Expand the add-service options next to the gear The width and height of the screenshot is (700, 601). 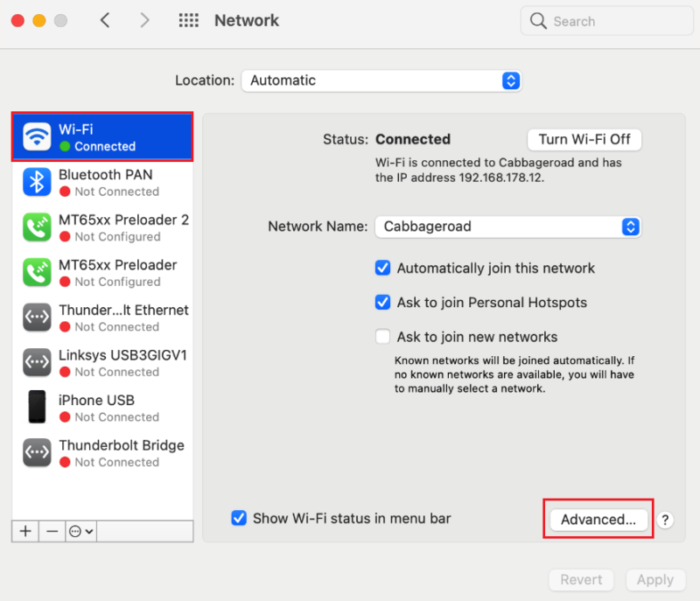click(x=90, y=531)
